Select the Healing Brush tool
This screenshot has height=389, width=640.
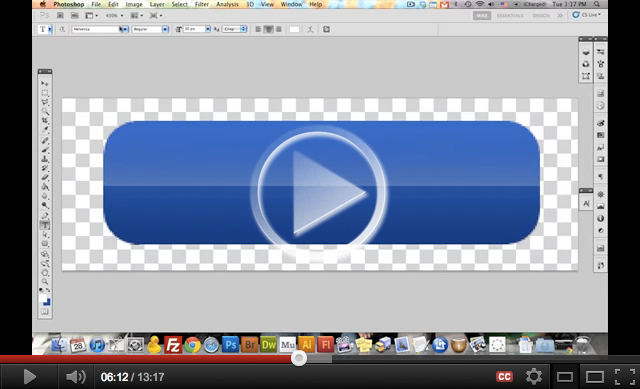[x=44, y=140]
